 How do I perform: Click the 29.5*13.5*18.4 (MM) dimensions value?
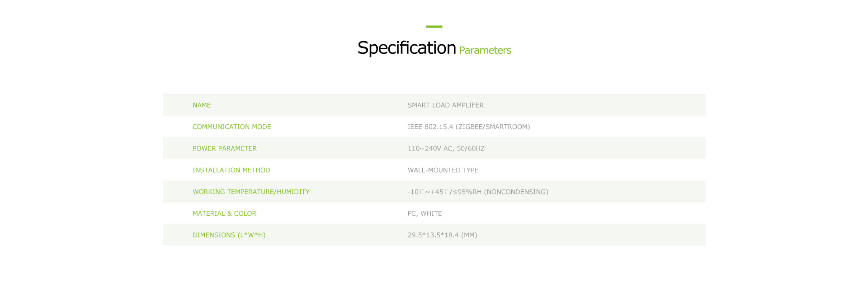tap(443, 235)
